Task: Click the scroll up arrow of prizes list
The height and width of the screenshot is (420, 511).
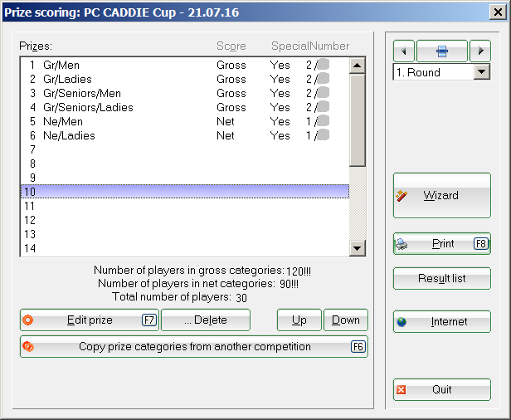Action: (358, 66)
